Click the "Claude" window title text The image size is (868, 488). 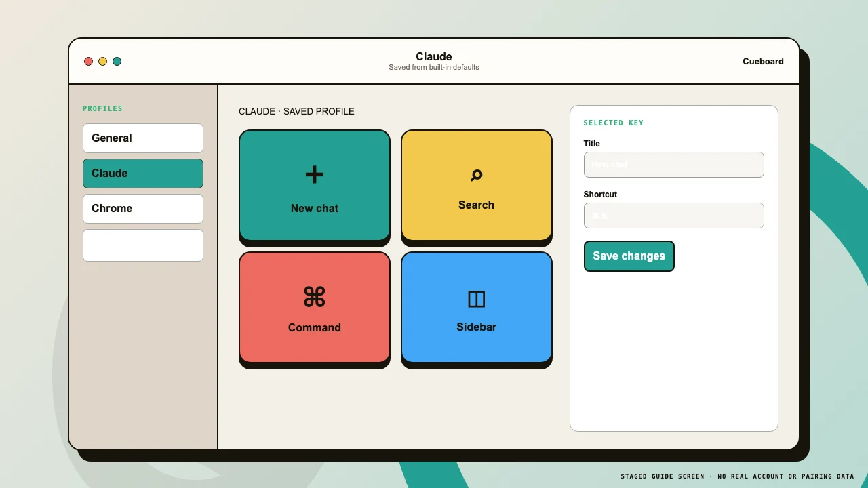click(x=434, y=56)
